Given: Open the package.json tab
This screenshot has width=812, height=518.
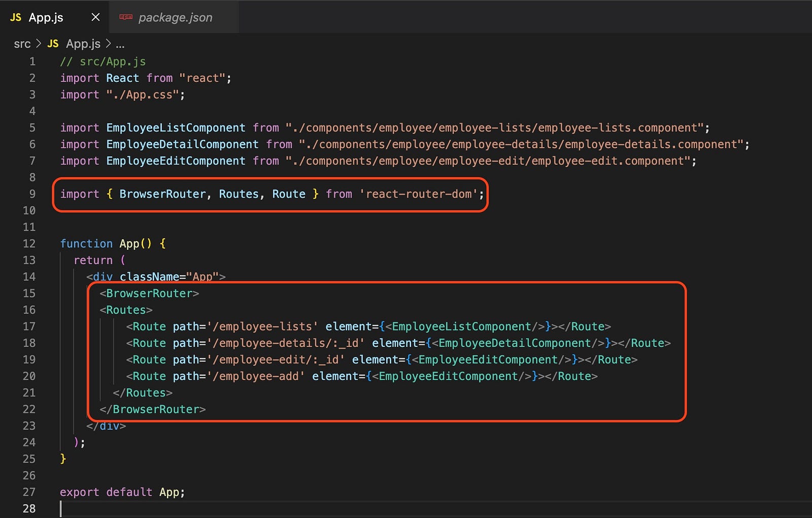Looking at the screenshot, I should pos(175,17).
